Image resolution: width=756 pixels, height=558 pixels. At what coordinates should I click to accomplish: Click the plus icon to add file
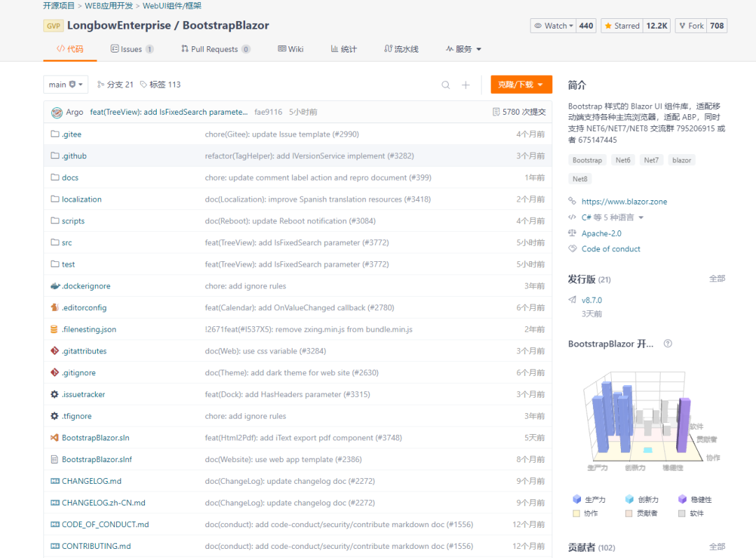pos(465,85)
